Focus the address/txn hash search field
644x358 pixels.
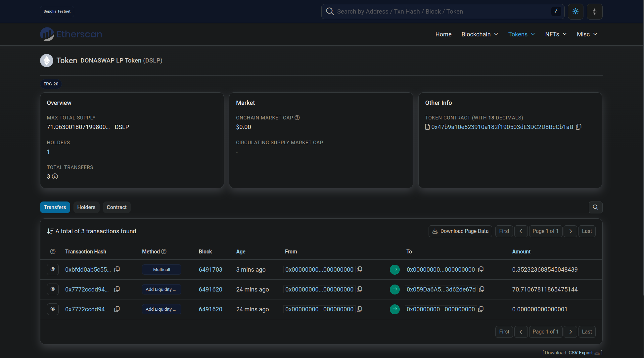point(443,12)
